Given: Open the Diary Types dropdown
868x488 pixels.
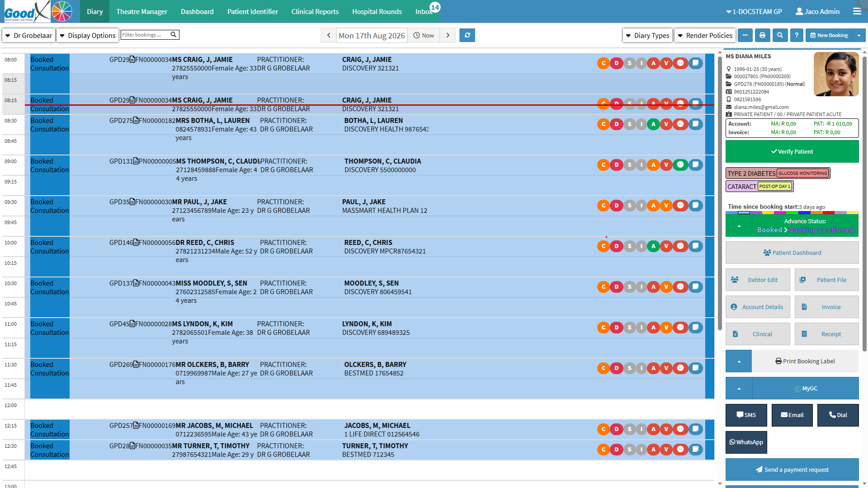Looking at the screenshot, I should (647, 35).
